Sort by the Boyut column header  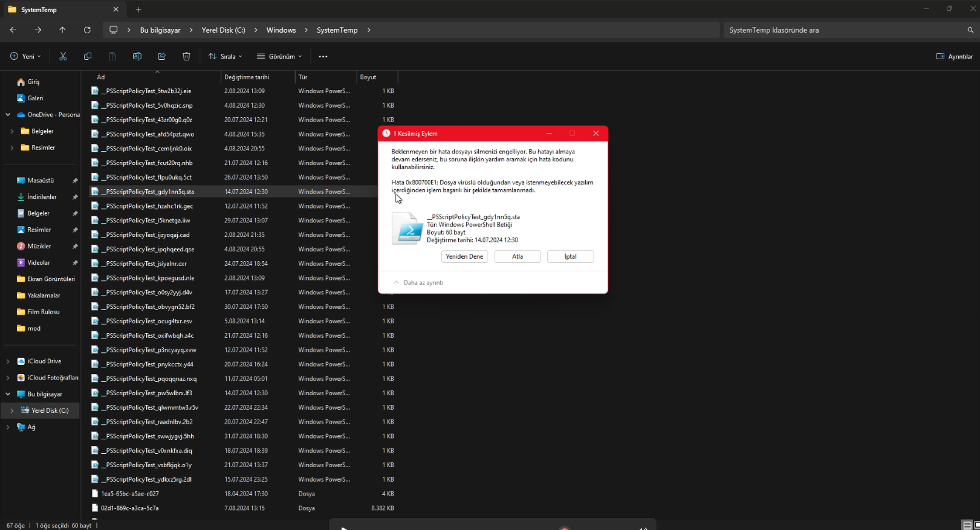click(x=377, y=77)
